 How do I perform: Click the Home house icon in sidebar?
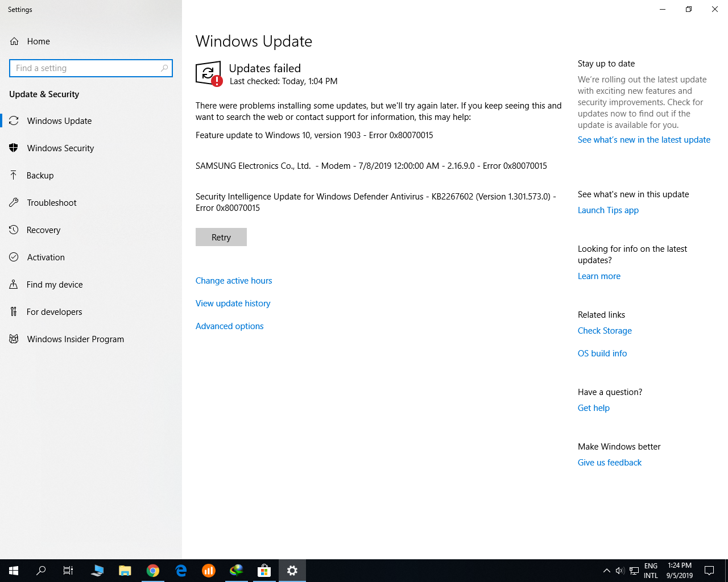(14, 41)
